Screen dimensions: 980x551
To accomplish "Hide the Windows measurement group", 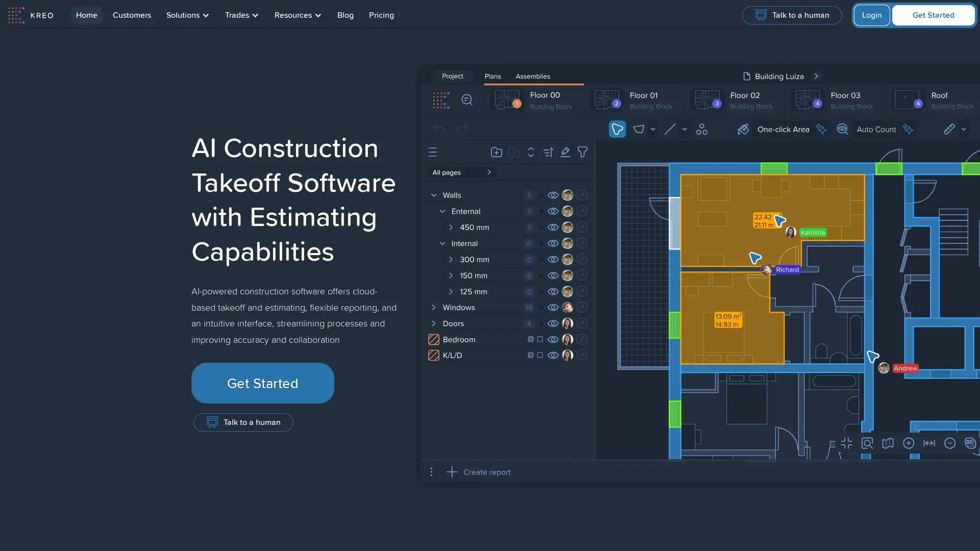I will click(553, 307).
